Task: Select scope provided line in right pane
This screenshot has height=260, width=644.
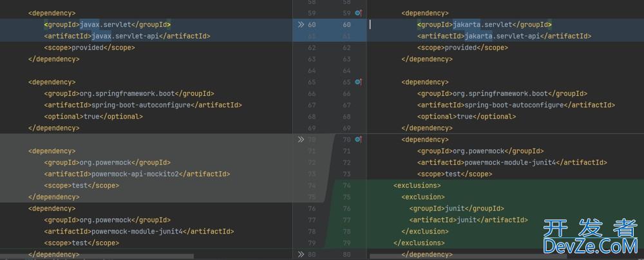Action: pos(463,48)
